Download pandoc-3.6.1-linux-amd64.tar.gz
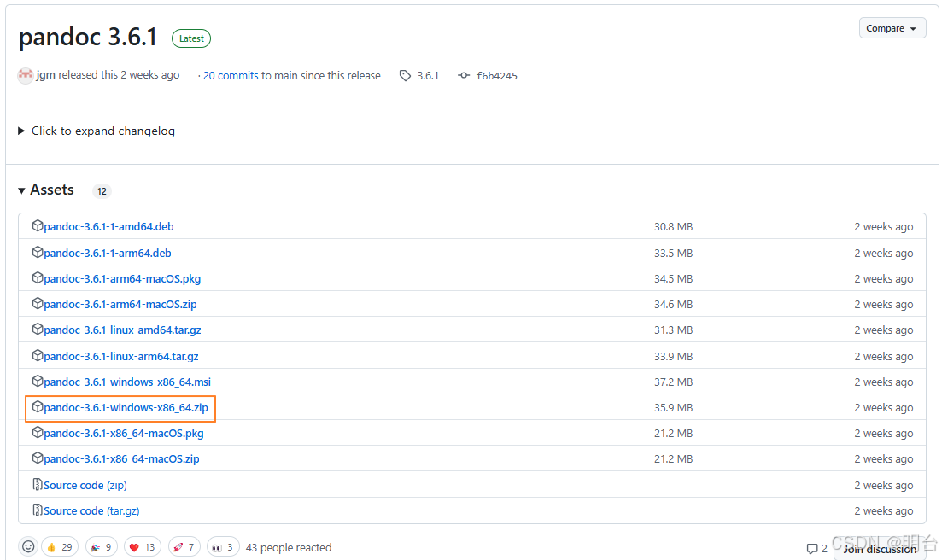 (123, 330)
